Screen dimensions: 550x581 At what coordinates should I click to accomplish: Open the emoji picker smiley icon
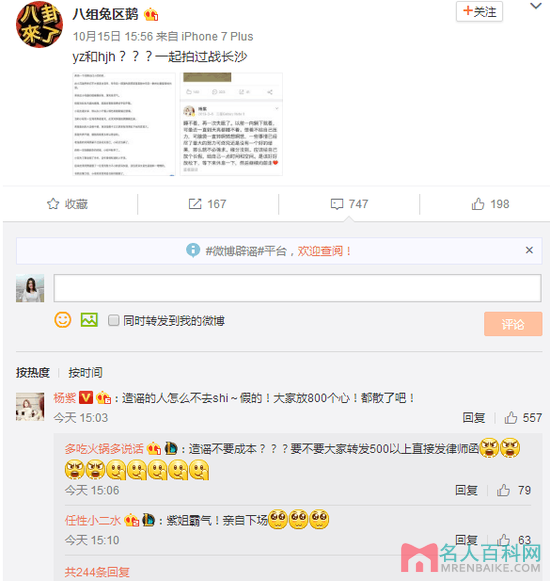(x=63, y=320)
